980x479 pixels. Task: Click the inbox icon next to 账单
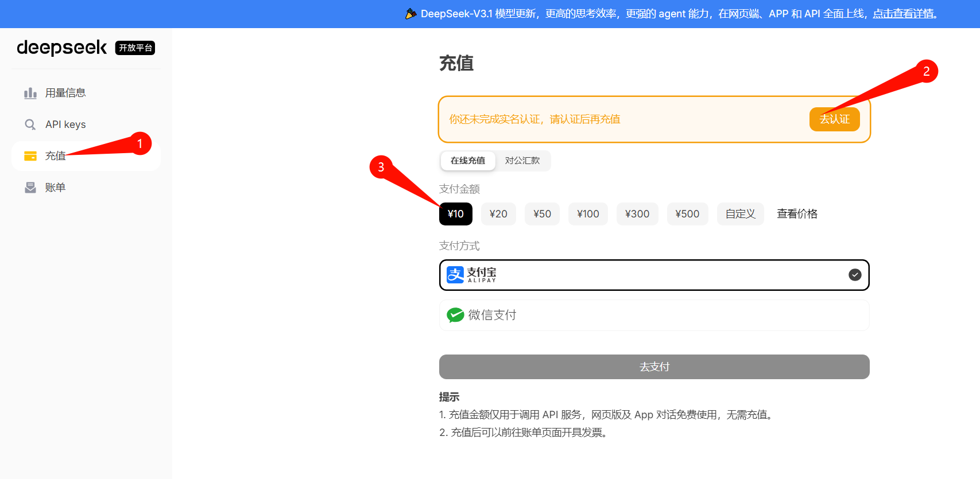point(30,188)
